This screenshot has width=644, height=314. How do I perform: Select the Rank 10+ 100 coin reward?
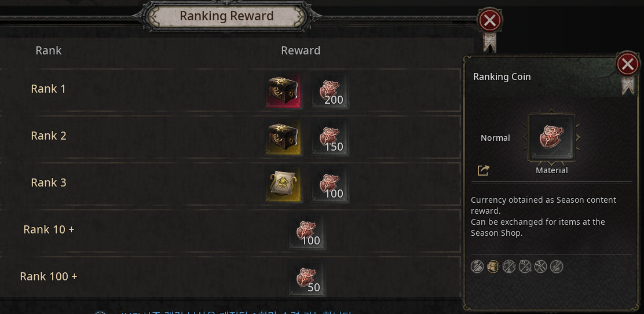[x=307, y=231]
